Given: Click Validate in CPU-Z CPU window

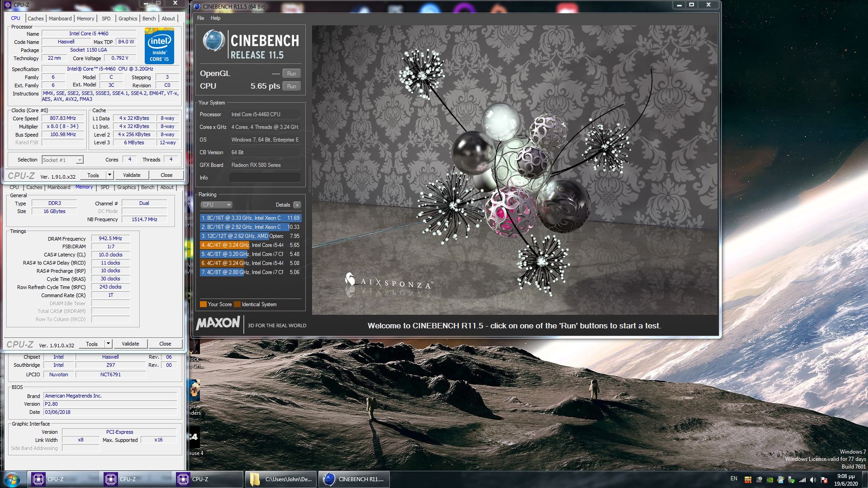Looking at the screenshot, I should (132, 175).
